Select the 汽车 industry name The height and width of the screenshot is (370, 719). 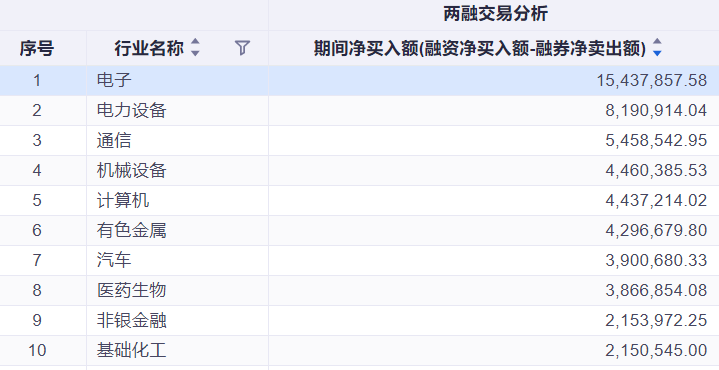[x=114, y=260]
